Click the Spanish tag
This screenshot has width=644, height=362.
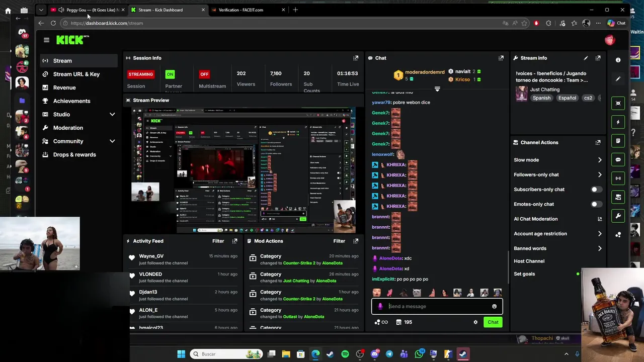541,98
